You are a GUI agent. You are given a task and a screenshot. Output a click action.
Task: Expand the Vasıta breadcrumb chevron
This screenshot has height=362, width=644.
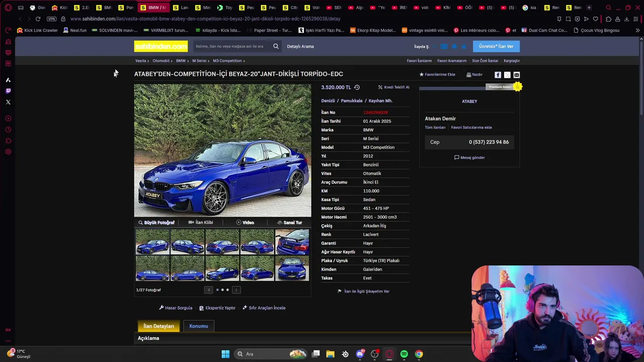coord(148,61)
